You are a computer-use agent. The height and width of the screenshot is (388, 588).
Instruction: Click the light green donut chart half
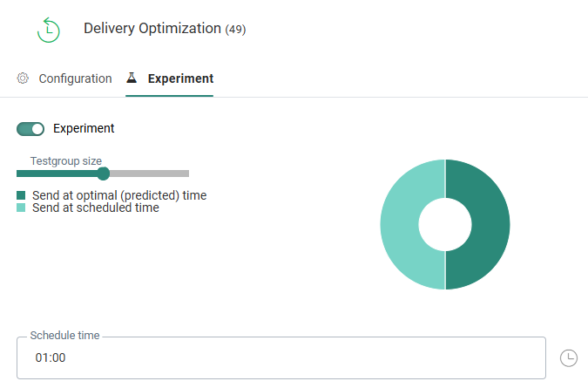coord(401,225)
